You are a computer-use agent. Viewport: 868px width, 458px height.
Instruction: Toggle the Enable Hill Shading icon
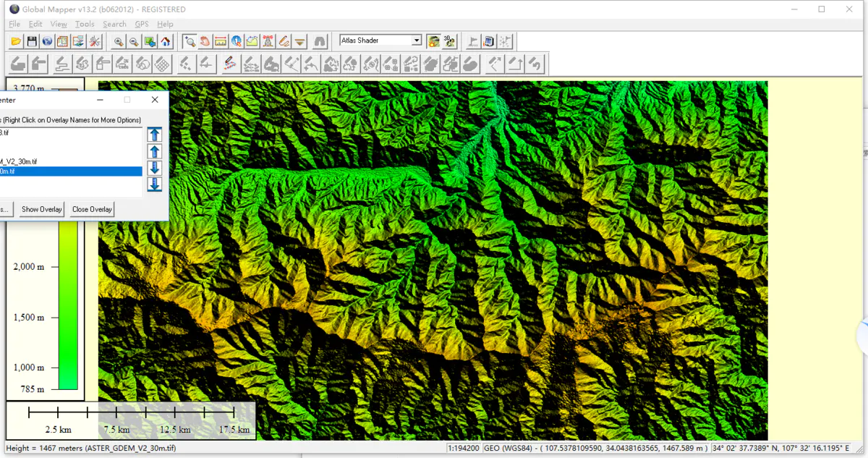click(x=433, y=41)
